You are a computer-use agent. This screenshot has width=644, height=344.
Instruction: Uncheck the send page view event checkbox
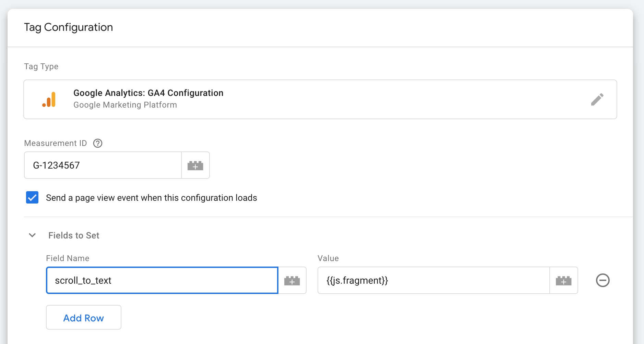pos(32,198)
